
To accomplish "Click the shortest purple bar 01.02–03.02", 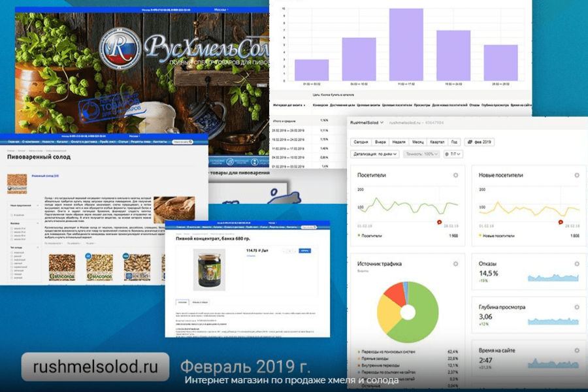I will (312, 70).
